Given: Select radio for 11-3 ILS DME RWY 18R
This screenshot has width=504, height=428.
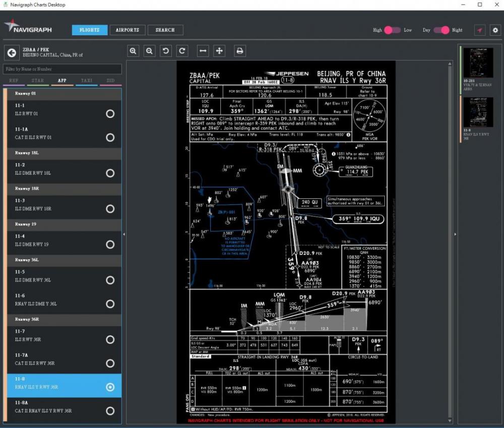Looking at the screenshot, I should click(x=110, y=208).
